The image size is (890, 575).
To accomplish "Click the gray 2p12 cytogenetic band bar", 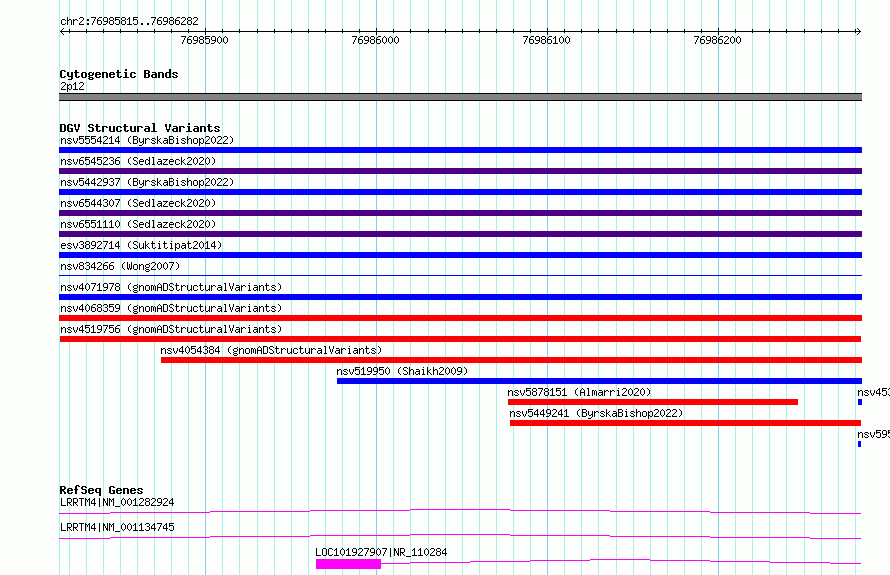I will (460, 97).
